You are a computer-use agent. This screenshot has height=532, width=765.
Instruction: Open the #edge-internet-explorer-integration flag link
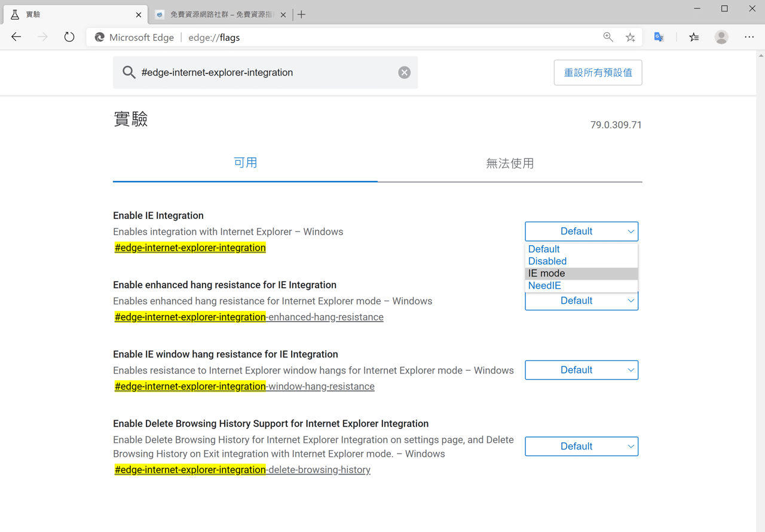190,247
